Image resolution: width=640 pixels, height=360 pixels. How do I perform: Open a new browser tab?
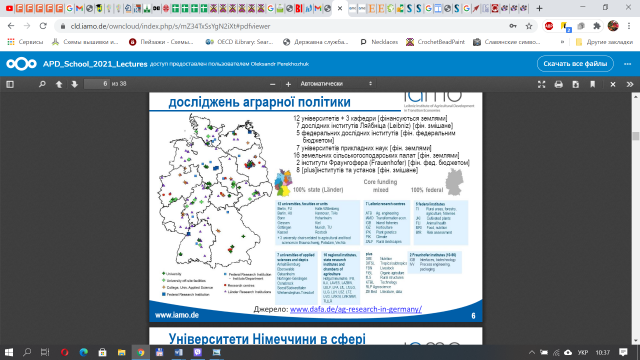pos(539,8)
